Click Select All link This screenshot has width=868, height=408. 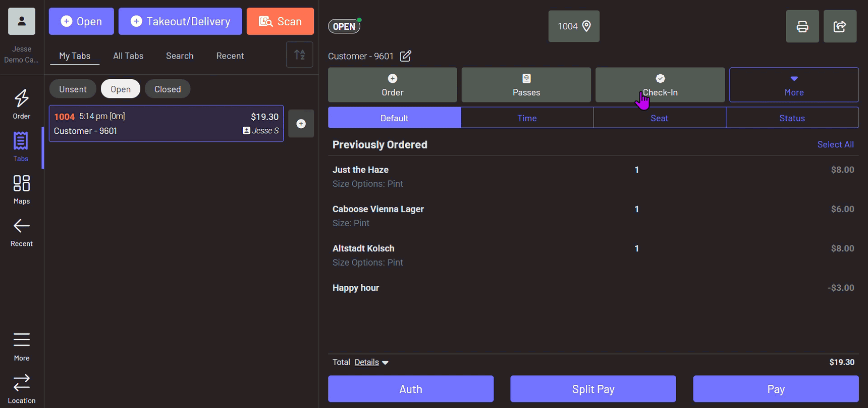[835, 145]
